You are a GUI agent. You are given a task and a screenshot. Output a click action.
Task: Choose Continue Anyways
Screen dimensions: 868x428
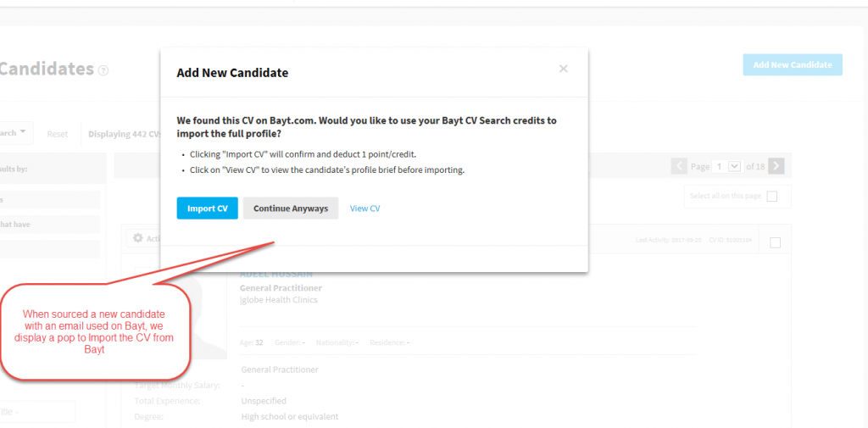click(x=291, y=208)
